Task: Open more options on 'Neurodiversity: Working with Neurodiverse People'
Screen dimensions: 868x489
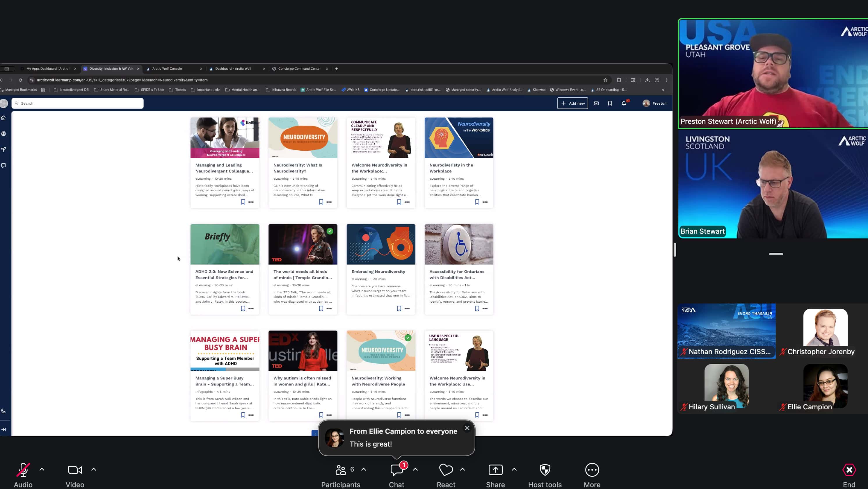Action: 407,415
